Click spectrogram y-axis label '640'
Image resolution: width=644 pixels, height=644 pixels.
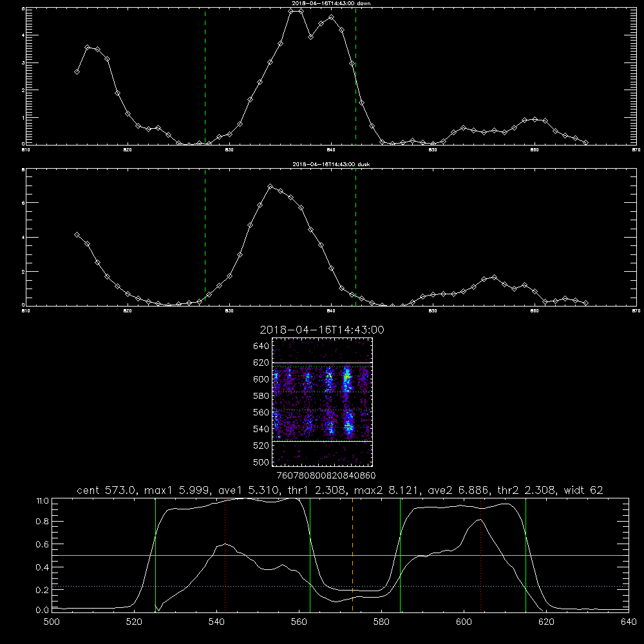(261, 346)
